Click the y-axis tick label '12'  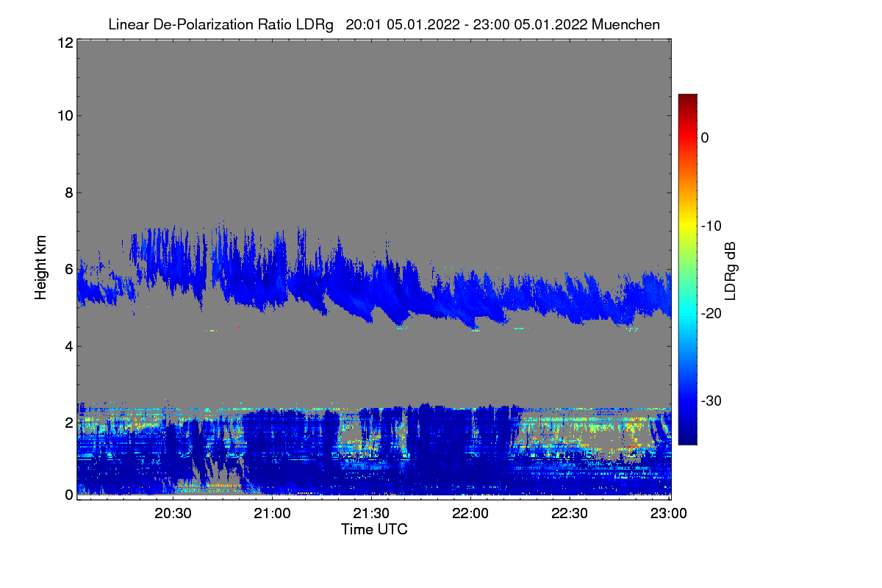(65, 43)
